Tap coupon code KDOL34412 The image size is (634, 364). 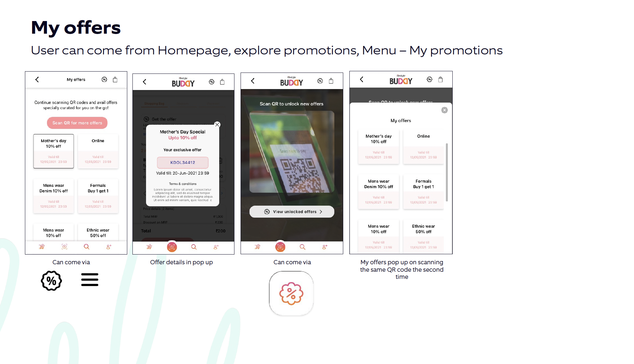tap(183, 163)
